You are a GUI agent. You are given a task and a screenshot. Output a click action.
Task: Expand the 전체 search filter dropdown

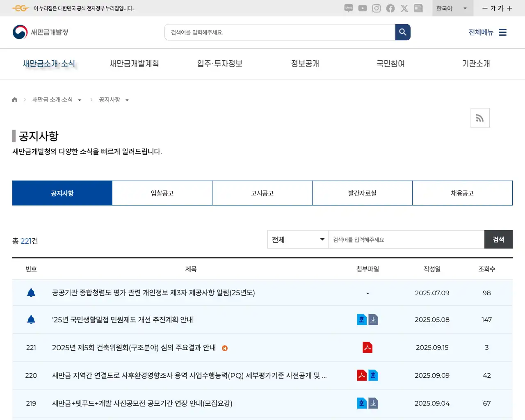(x=298, y=239)
